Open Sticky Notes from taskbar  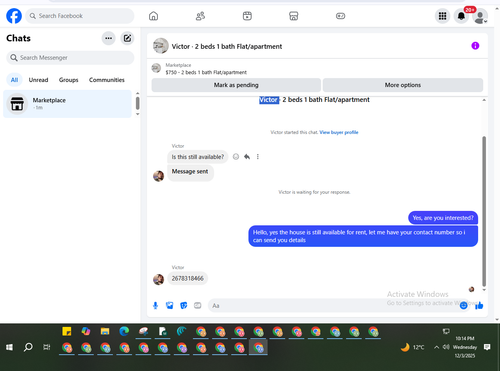67,331
